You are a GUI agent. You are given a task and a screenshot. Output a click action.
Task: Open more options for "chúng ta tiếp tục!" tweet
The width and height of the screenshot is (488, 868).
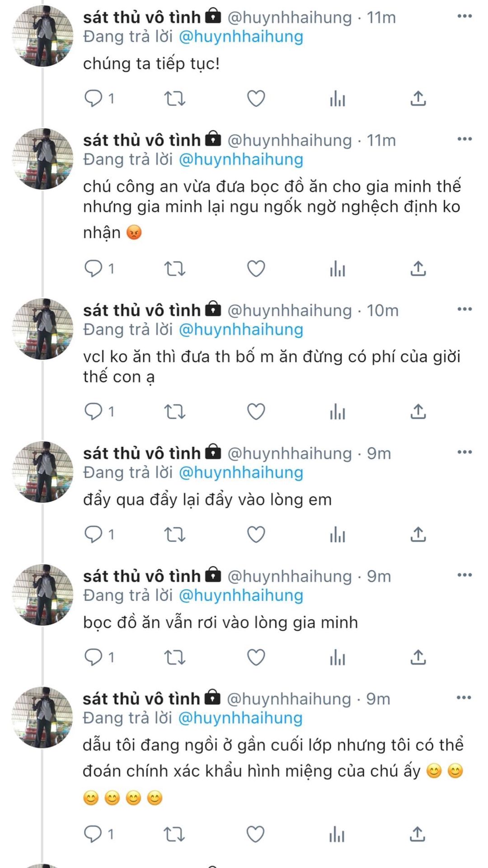click(465, 16)
